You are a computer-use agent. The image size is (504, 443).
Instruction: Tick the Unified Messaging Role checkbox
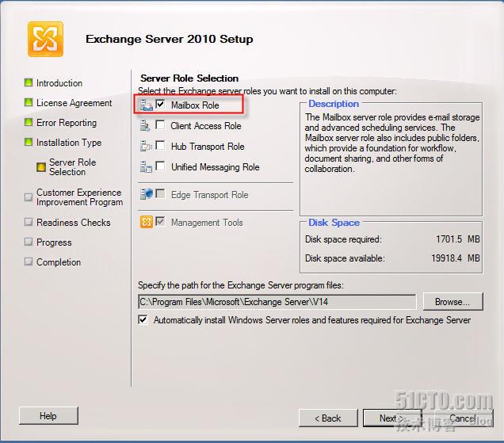[x=160, y=166]
